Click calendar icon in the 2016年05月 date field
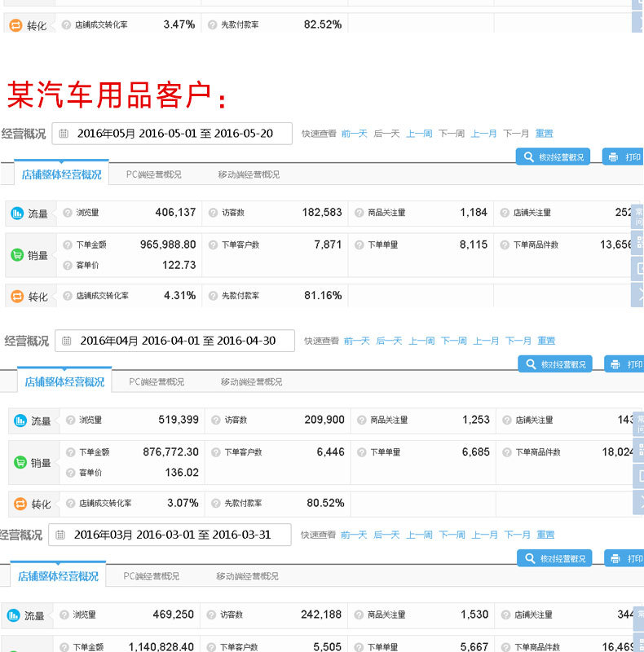The width and height of the screenshot is (644, 652). pyautogui.click(x=64, y=134)
